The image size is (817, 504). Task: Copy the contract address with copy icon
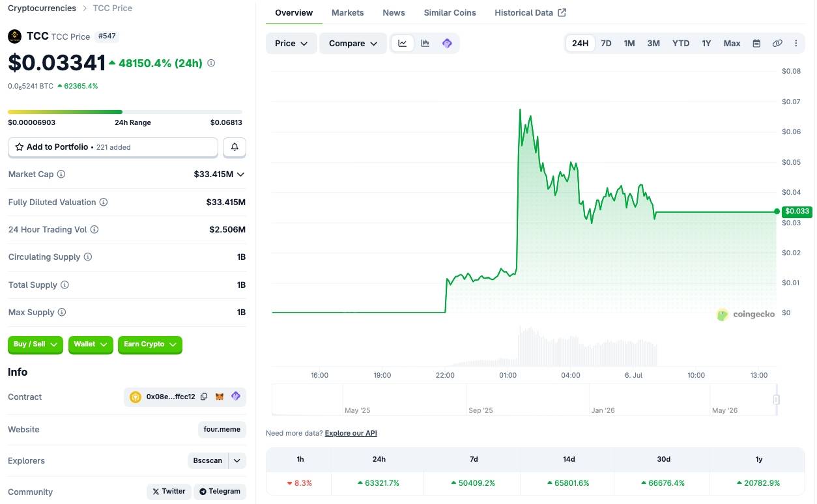(204, 397)
